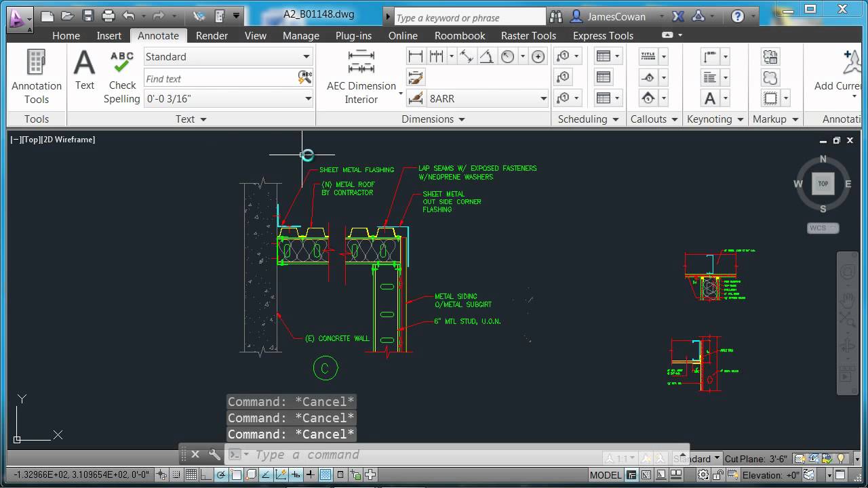Select the Angular dimension tool
This screenshot has width=868, height=488.
(x=487, y=56)
